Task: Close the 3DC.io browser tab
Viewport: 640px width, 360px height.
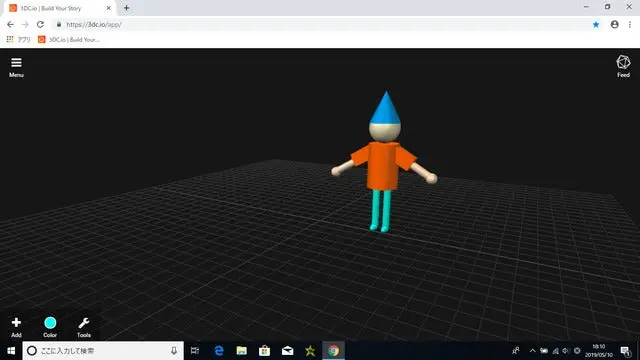Action: point(109,8)
